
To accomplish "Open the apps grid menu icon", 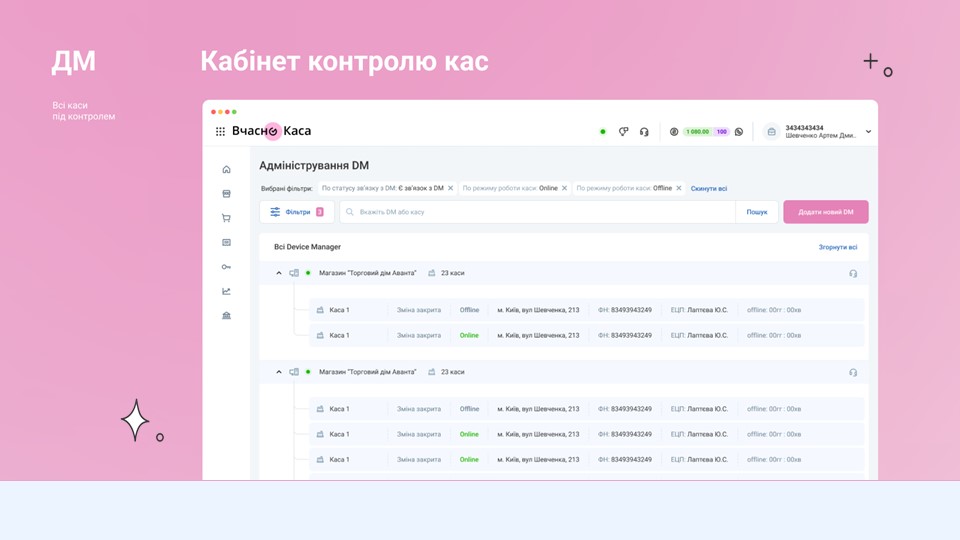I will [x=220, y=131].
